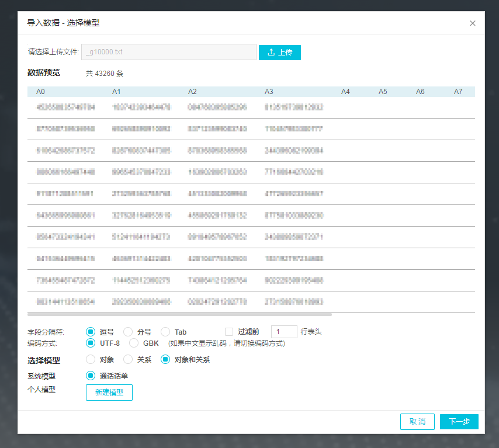Screen dimensions: 499x448
Task: Click the A1 column header
Action: [x=116, y=92]
